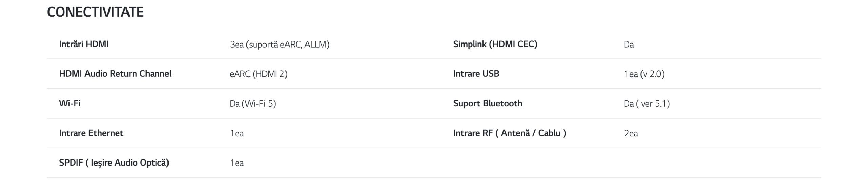This screenshot has width=868, height=188.
Task: Select the 'Da ( ver 5.1)' Bluetooth value
Action: point(647,104)
